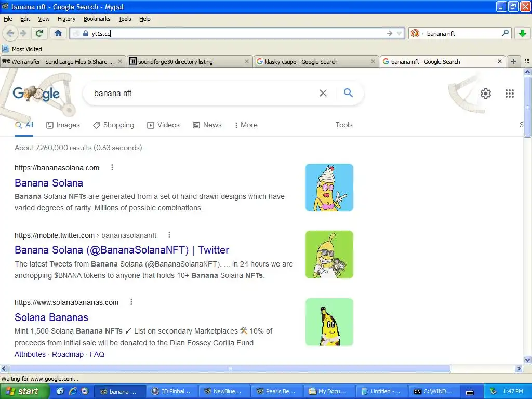Screen dimensions: 532x399
Task: Open the Roadmap sitelink
Action: (68, 354)
